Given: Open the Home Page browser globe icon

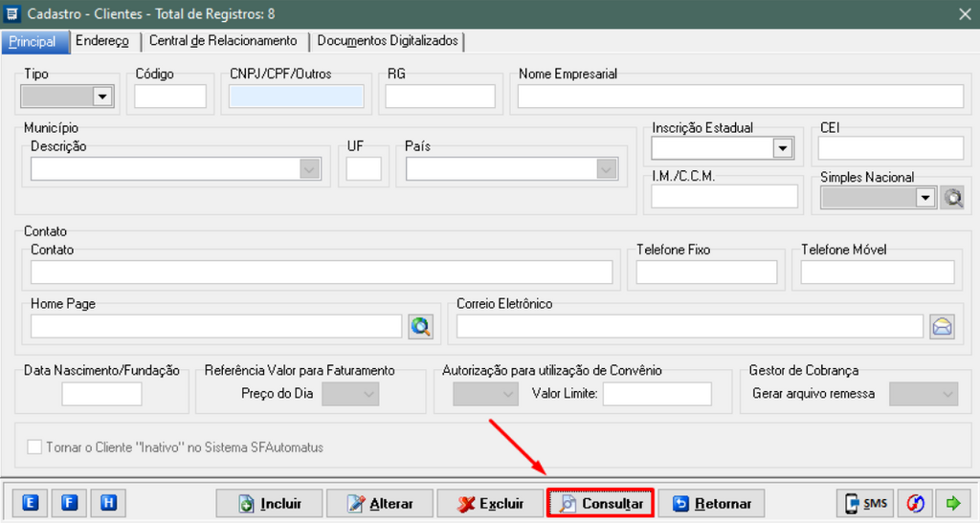Looking at the screenshot, I should 420,326.
